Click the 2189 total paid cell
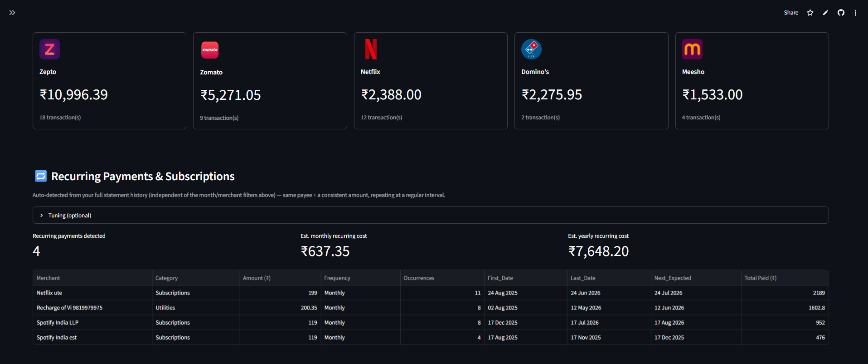The image size is (868, 364). [x=785, y=293]
